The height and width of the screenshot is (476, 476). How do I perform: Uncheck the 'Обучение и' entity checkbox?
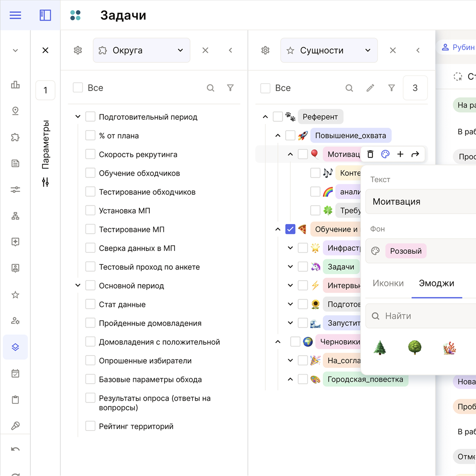tap(290, 229)
